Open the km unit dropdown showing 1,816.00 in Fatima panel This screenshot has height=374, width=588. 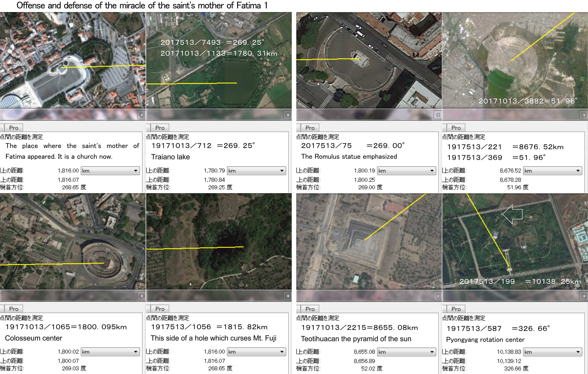coord(110,171)
